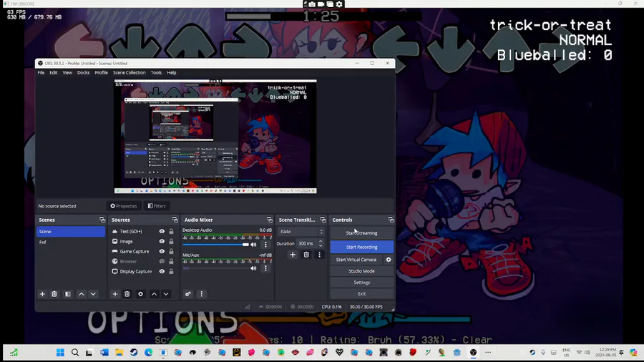Mute Desktop Audio speaker icon
This screenshot has width=644, height=362.
[253, 245]
